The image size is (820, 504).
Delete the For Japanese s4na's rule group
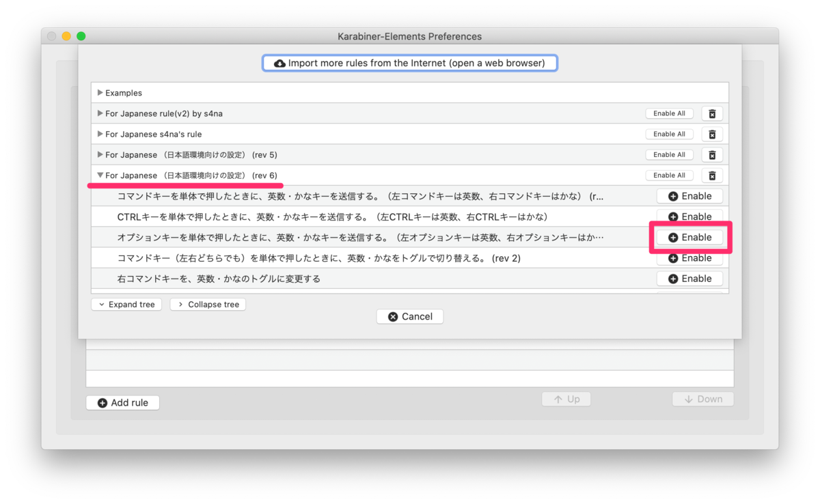click(x=712, y=134)
